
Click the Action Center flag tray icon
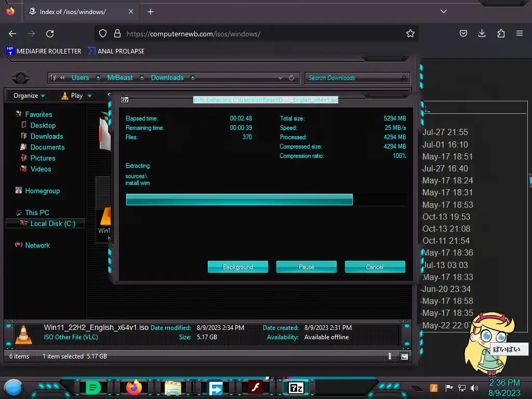point(449,388)
